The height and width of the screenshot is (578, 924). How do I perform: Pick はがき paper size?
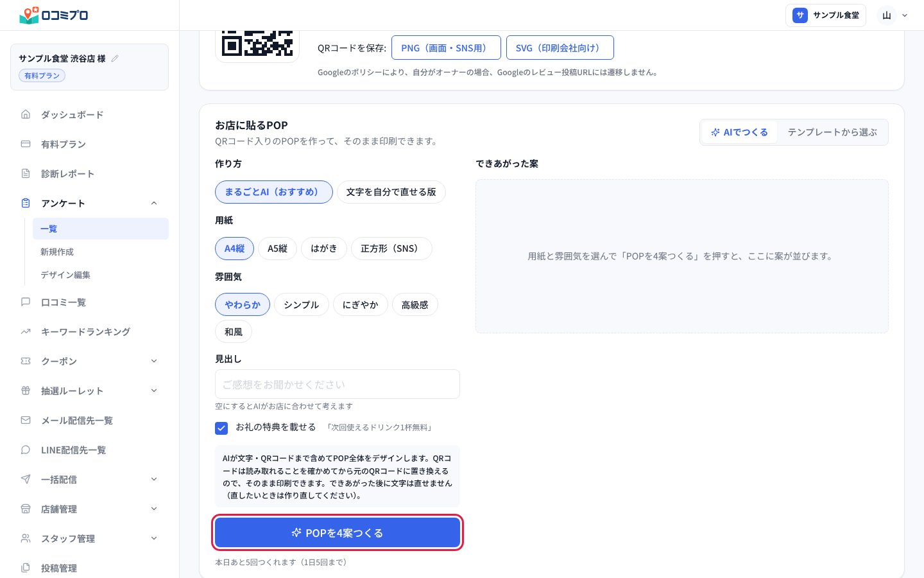tap(324, 249)
